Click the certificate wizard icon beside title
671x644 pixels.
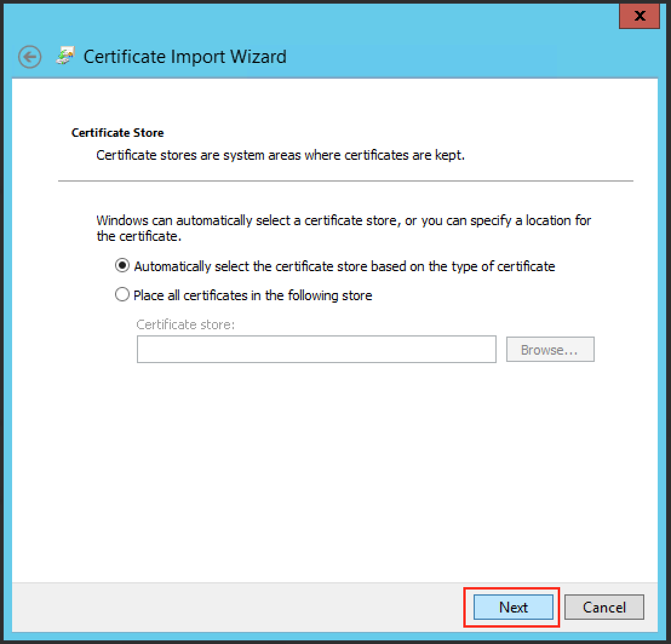point(64,56)
